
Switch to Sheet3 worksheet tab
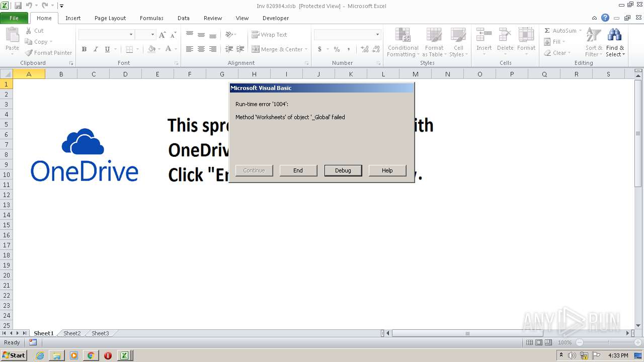tap(100, 333)
